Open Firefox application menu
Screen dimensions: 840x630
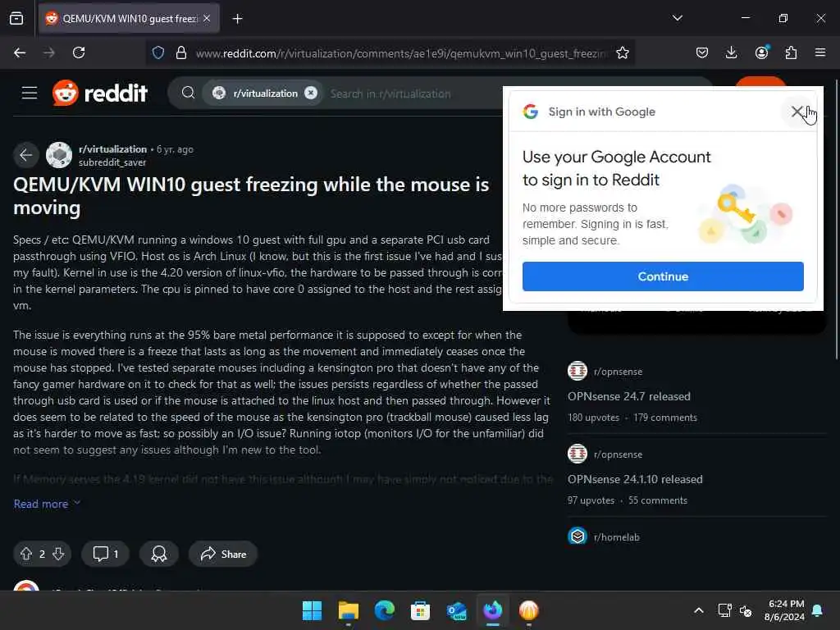click(820, 52)
